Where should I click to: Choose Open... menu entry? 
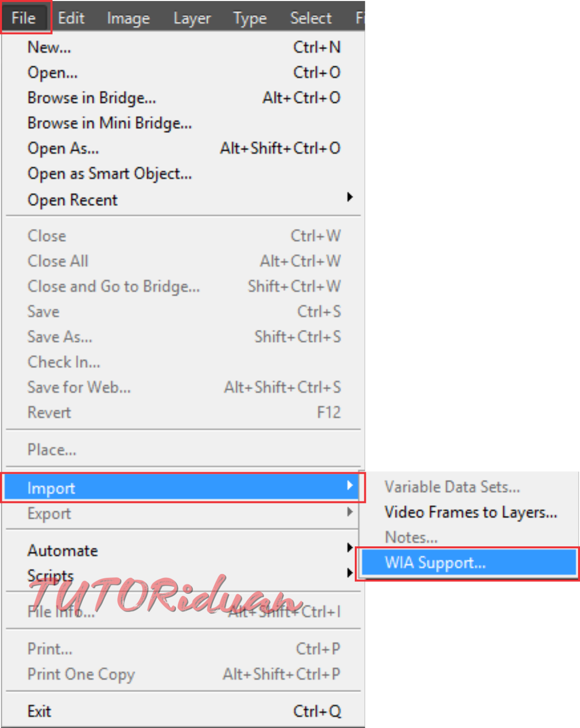(183, 73)
